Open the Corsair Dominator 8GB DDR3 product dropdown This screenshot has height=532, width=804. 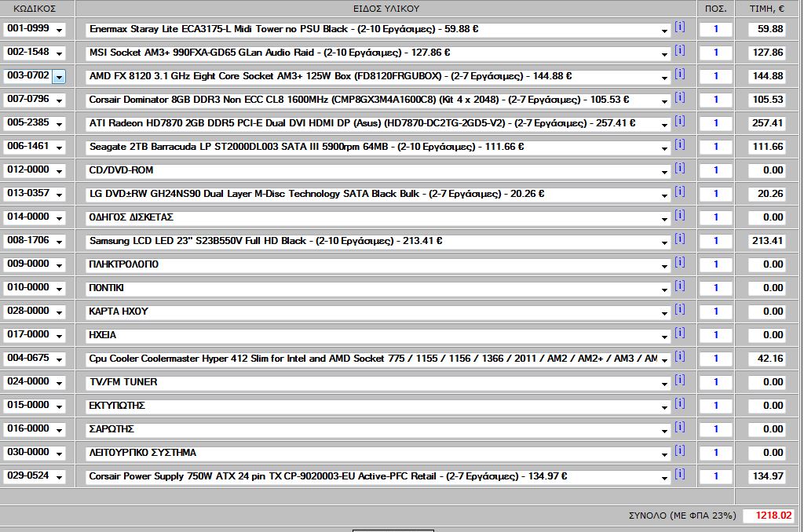click(664, 101)
